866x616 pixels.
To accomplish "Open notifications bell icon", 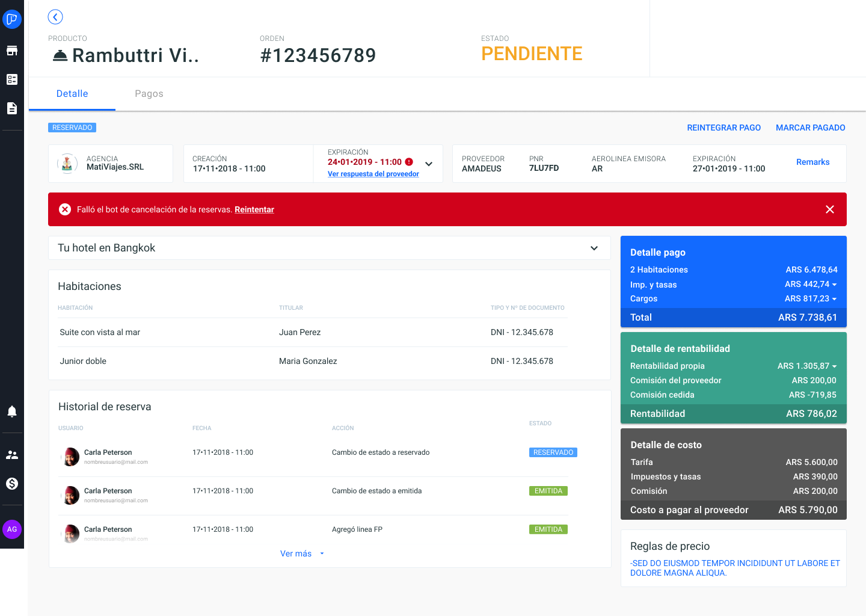I will point(12,411).
